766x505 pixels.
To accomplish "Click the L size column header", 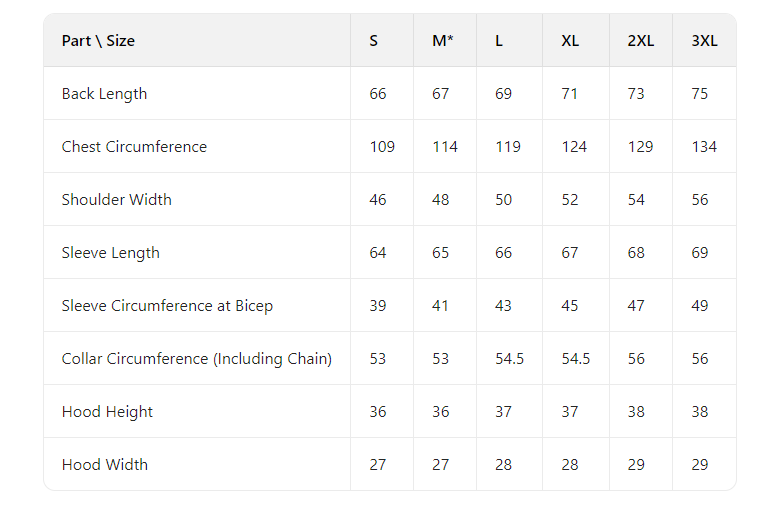I will (499, 41).
